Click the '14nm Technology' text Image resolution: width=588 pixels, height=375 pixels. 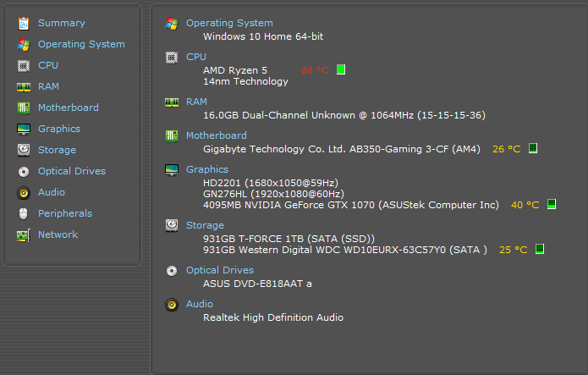[245, 81]
